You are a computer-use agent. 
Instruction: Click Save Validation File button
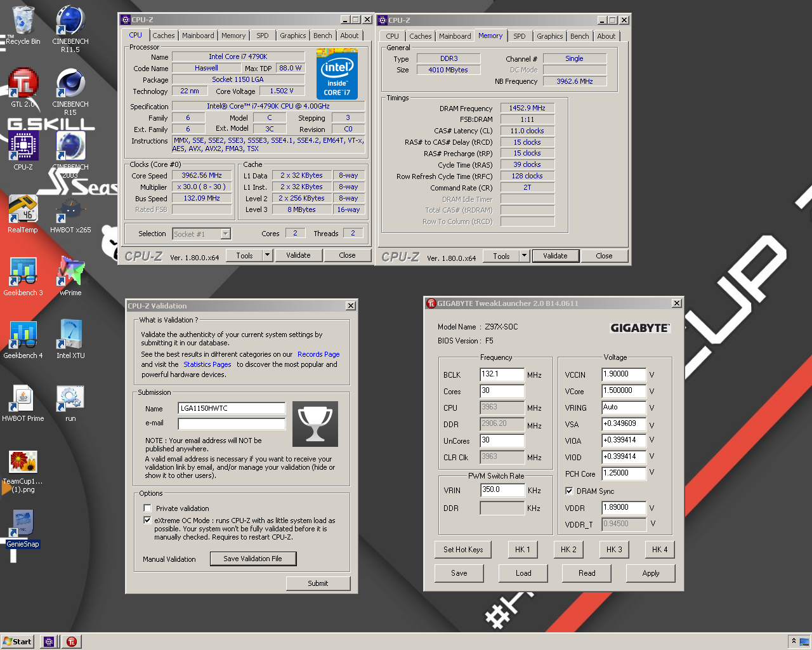(x=252, y=559)
